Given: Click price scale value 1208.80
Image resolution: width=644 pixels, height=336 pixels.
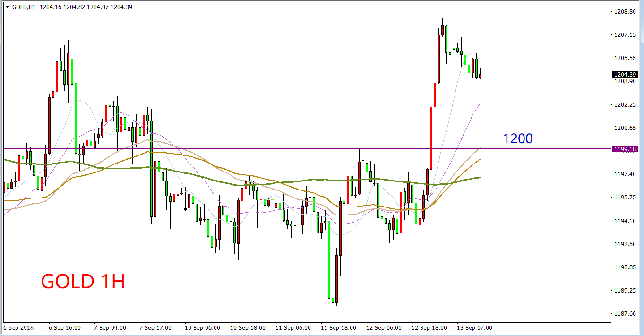Looking at the screenshot, I should point(625,11).
